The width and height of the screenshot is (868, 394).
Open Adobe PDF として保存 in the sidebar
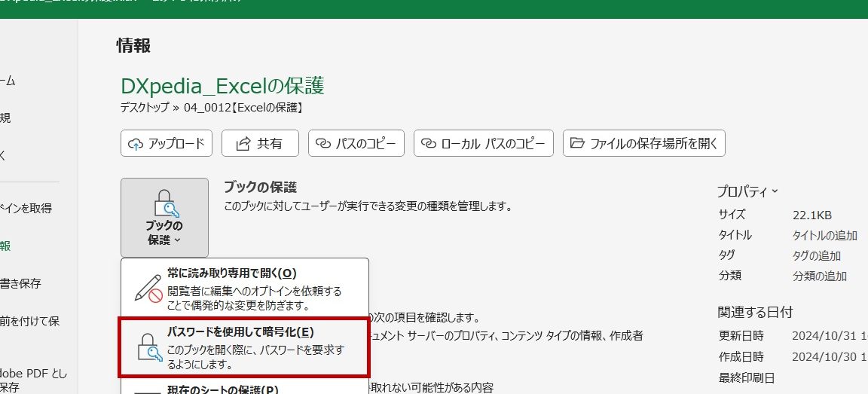33,380
